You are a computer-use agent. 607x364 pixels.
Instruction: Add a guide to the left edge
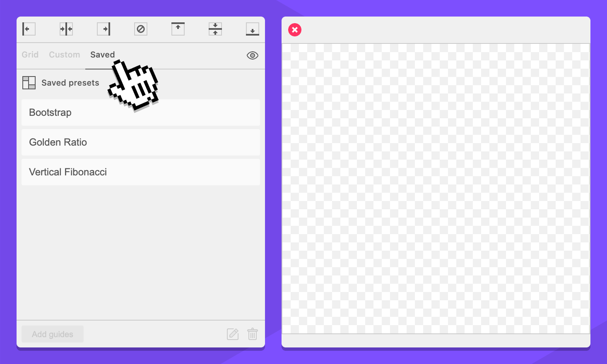pyautogui.click(x=29, y=29)
